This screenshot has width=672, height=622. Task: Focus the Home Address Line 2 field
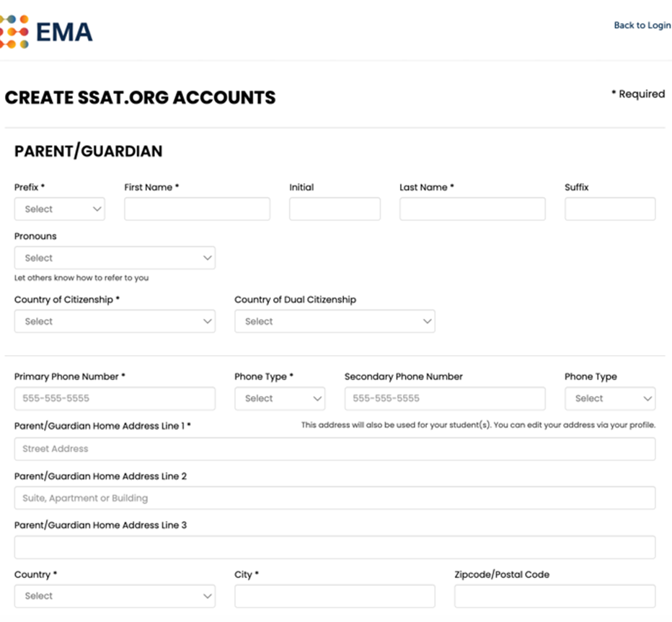pos(335,499)
